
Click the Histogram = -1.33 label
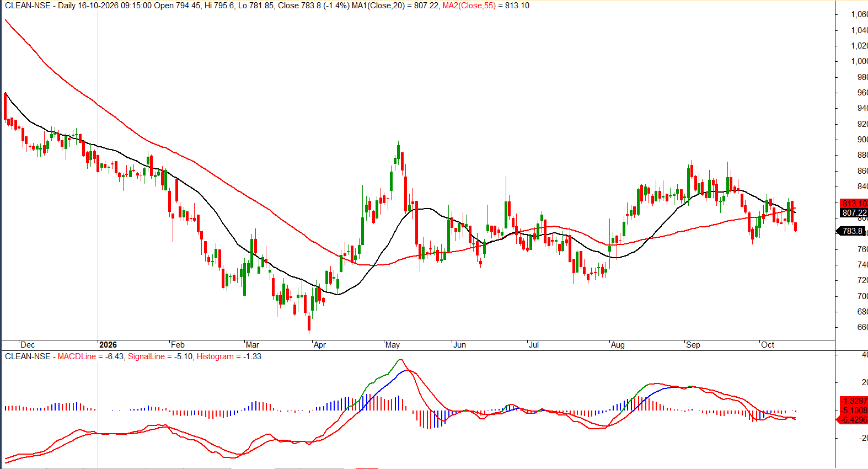point(229,356)
